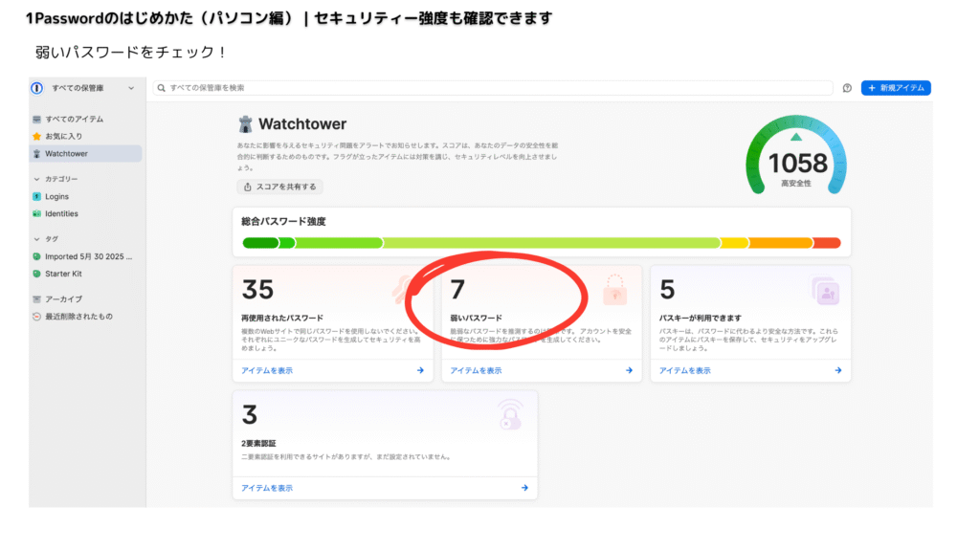Show items link for 弱いパスワード
The height and width of the screenshot is (551, 980).
476,370
